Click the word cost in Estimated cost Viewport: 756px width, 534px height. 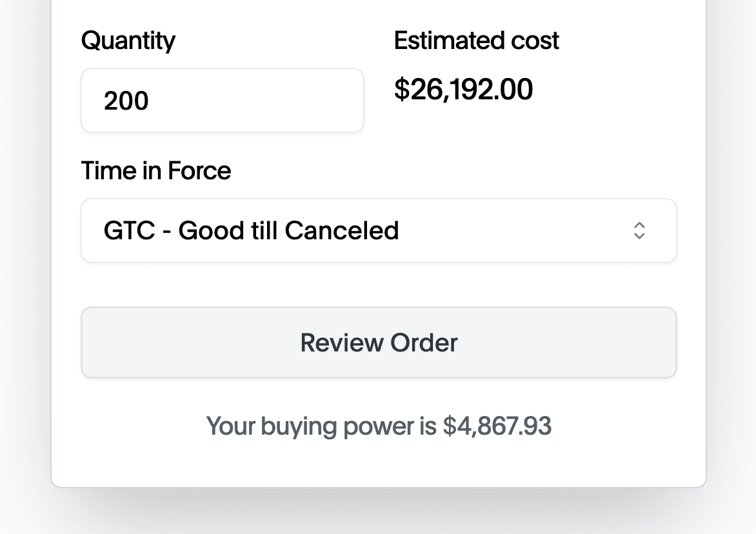(x=535, y=41)
